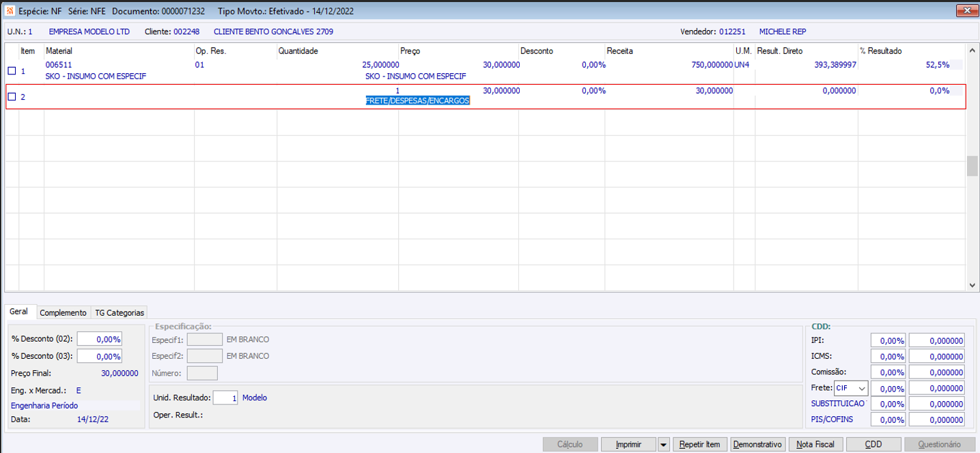Click the application icon in title bar
Screen dimensions: 980x453
[x=10, y=11]
